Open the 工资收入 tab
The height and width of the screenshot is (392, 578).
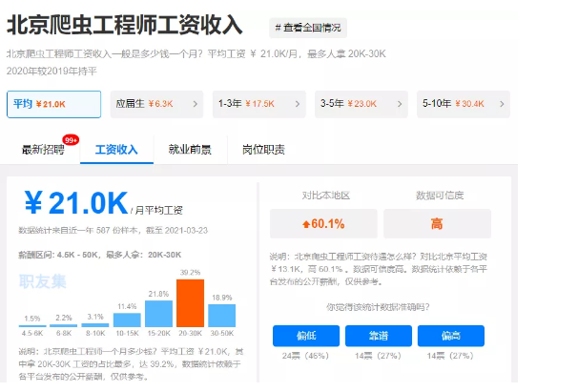click(116, 150)
